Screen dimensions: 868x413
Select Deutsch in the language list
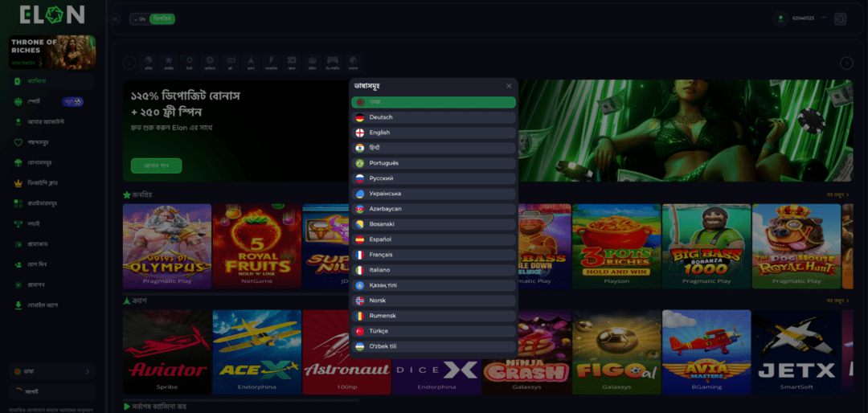pyautogui.click(x=433, y=117)
